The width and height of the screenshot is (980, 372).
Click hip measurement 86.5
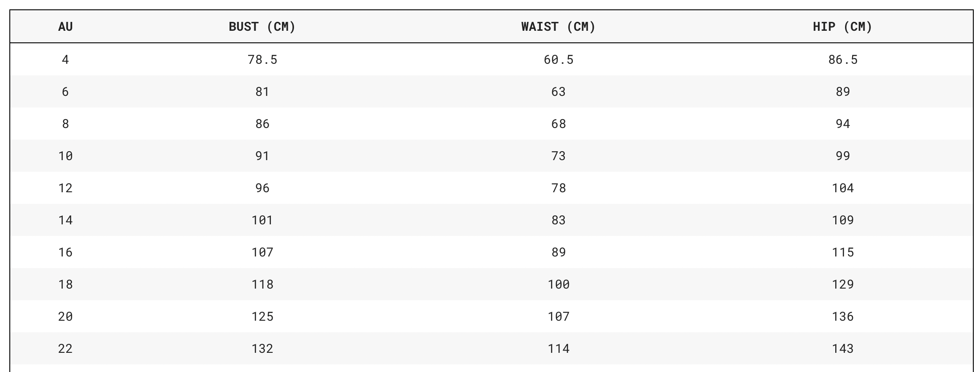click(x=842, y=60)
